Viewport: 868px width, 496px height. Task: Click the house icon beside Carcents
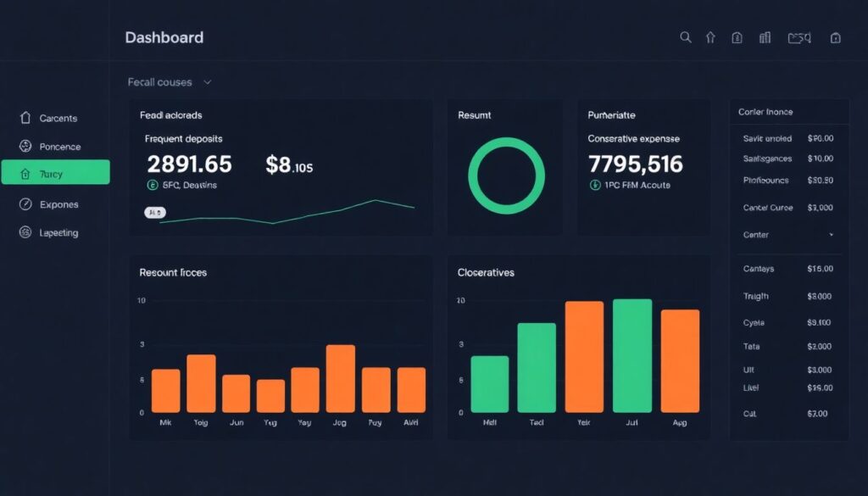(x=25, y=118)
